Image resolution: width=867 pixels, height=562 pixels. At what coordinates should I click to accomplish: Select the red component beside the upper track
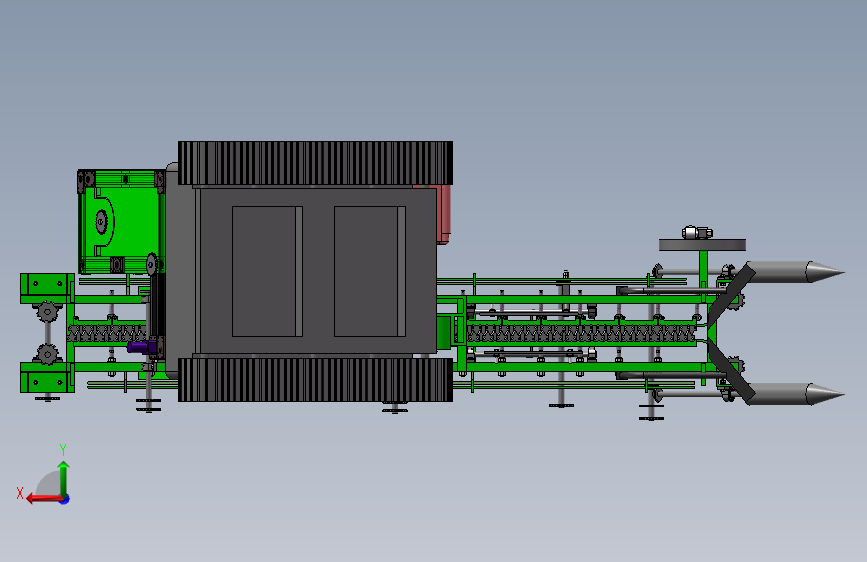[443, 214]
